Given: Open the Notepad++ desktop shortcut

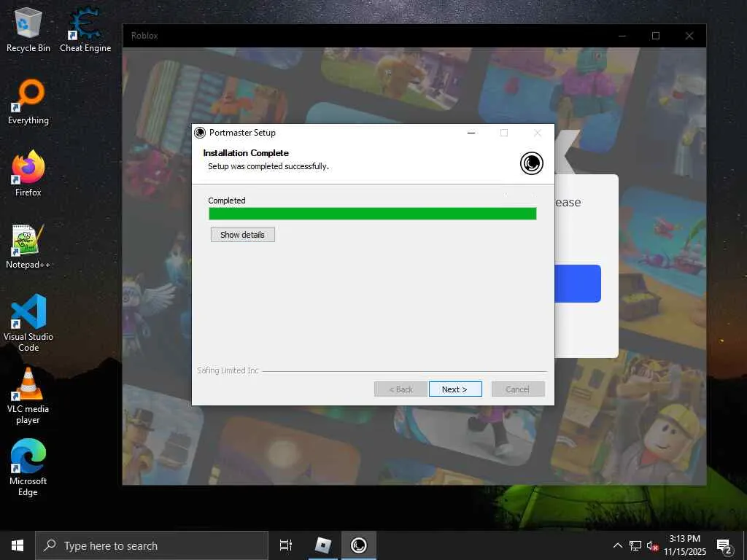Looking at the screenshot, I should [28, 246].
